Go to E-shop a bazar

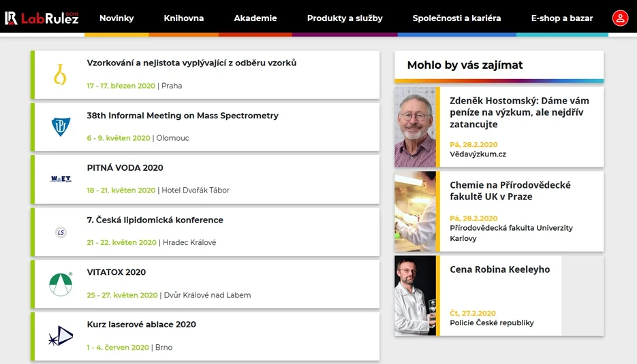[562, 18]
